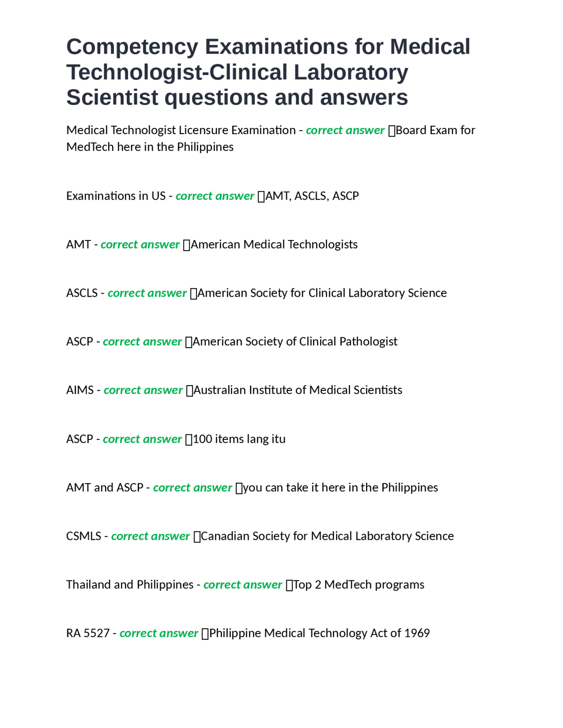
Task: Click 'correct answer' label beside CSMLS
Action: [150, 536]
